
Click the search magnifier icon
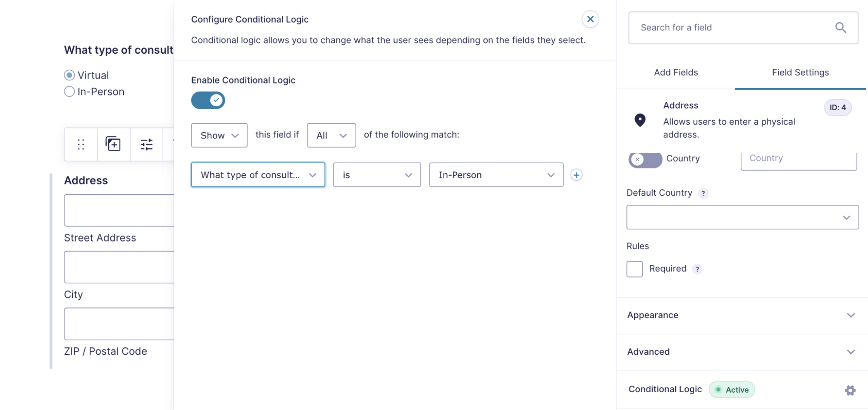841,28
